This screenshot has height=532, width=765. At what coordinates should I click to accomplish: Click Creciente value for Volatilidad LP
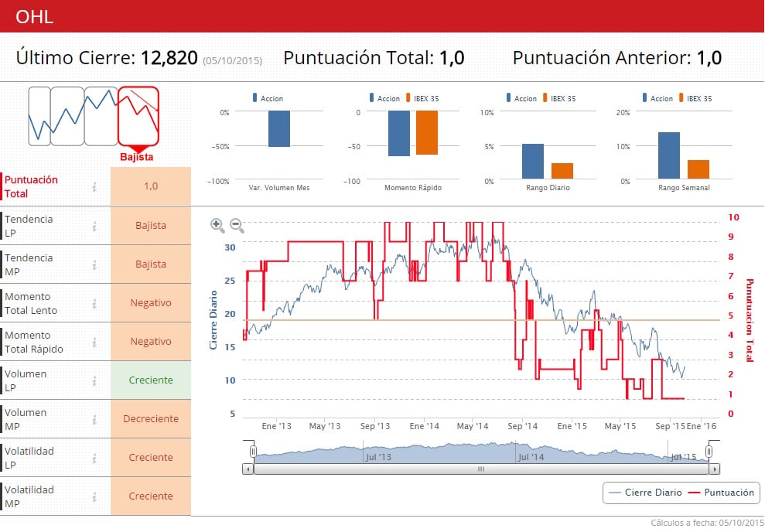point(151,458)
